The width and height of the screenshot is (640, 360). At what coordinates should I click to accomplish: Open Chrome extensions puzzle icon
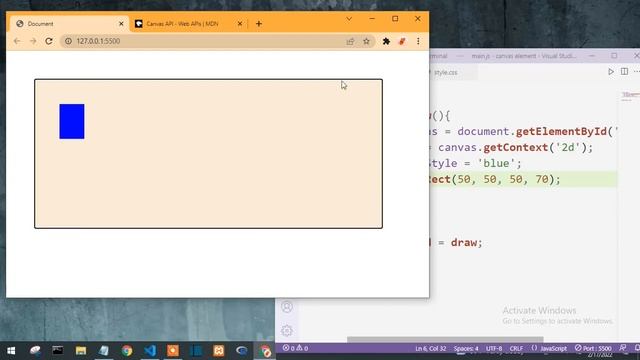click(386, 41)
